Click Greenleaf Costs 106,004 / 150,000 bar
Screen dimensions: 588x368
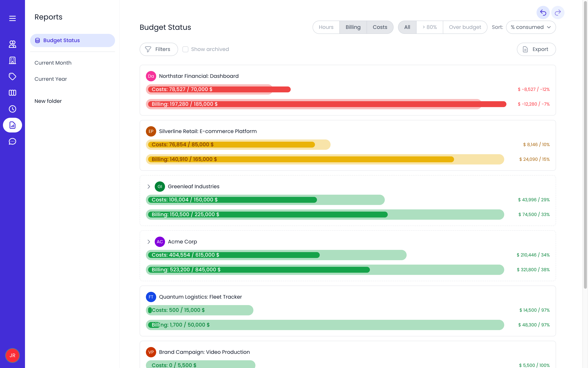tap(265, 200)
